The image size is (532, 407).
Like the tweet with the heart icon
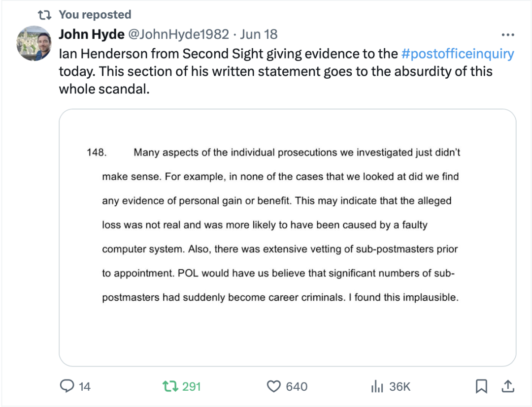(x=273, y=386)
